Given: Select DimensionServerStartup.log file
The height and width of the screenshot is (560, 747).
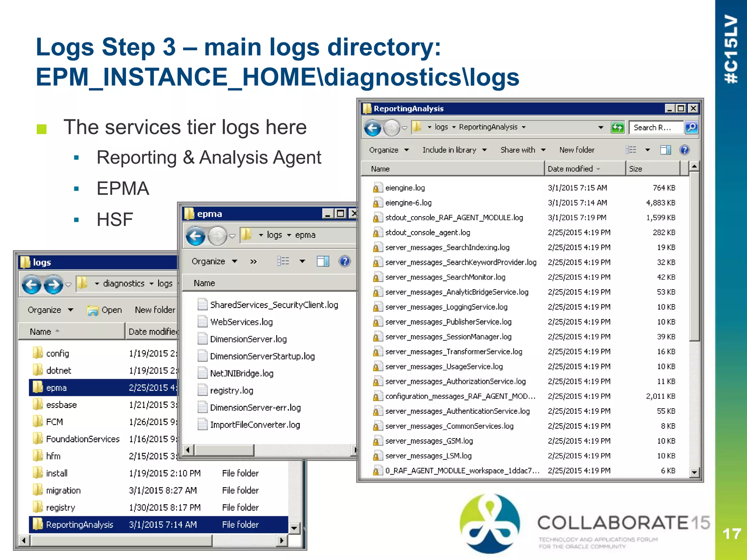Looking at the screenshot, I should pyautogui.click(x=262, y=356).
